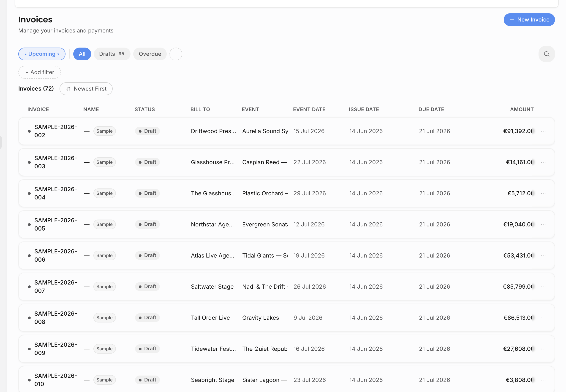Open invoice SAMPLE-2026-006
The width and height of the screenshot is (566, 392).
56,256
